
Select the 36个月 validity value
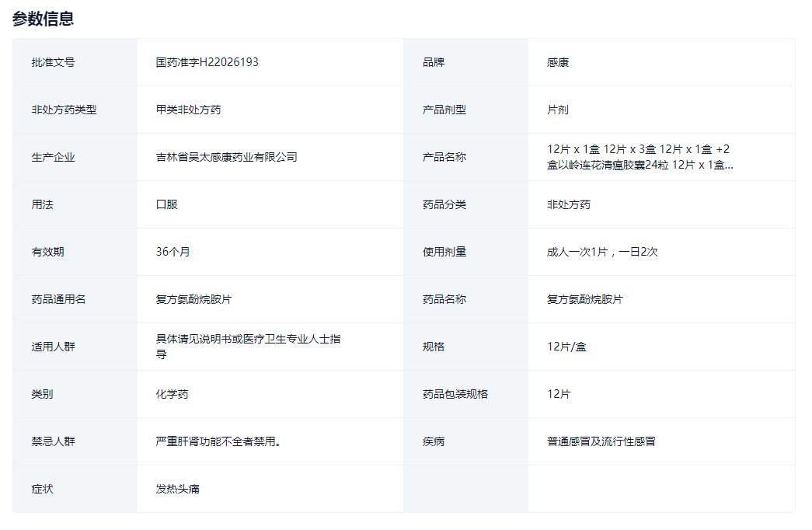pyautogui.click(x=173, y=252)
